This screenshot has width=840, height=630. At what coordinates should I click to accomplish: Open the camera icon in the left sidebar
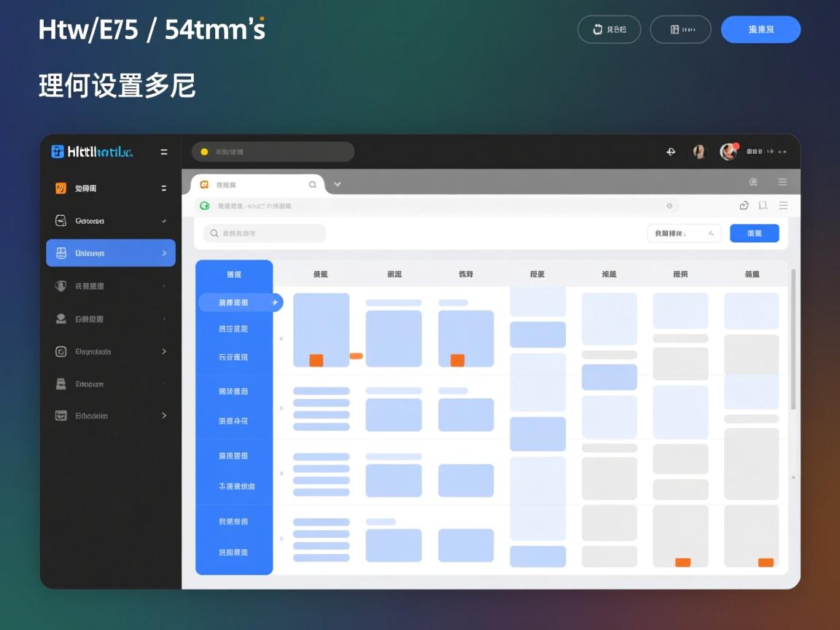[x=62, y=220]
